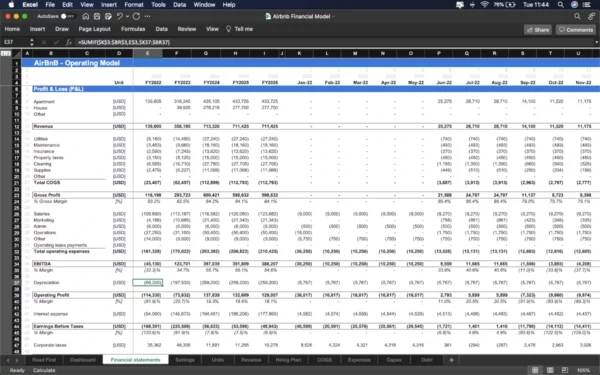Open the document title dropdown chevron
The height and width of the screenshot is (375, 600).
click(334, 16)
